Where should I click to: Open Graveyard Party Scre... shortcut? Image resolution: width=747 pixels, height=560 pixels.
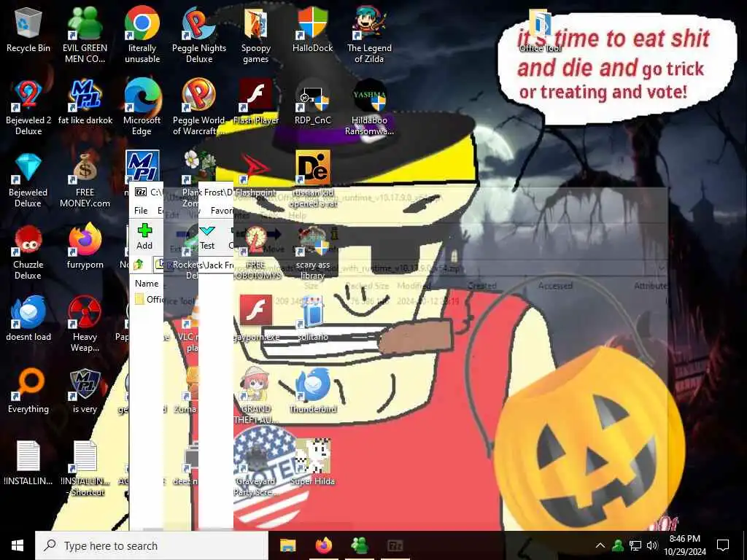256,469
